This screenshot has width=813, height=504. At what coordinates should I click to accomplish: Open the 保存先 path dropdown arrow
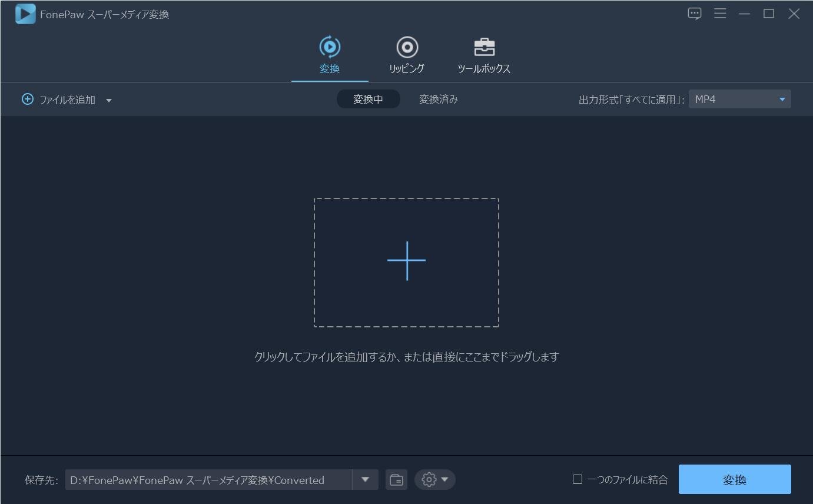tap(365, 479)
